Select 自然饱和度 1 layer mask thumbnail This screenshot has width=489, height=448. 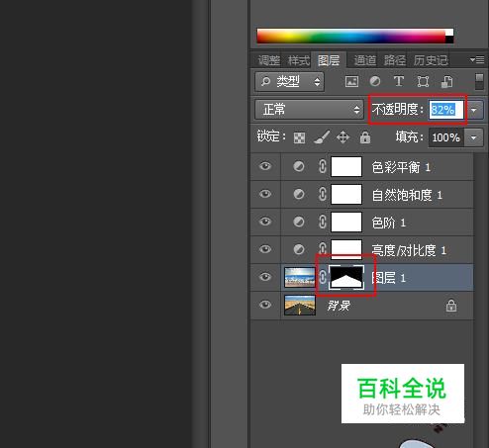click(346, 194)
